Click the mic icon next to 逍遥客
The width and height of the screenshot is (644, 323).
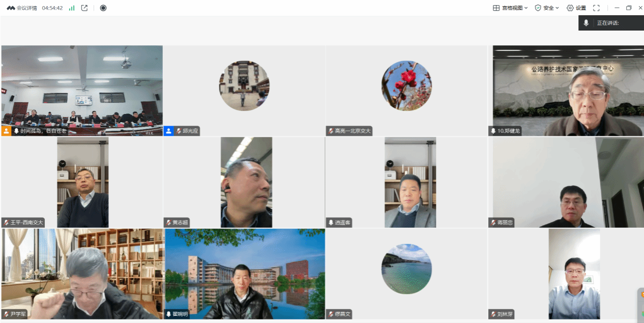coord(331,222)
